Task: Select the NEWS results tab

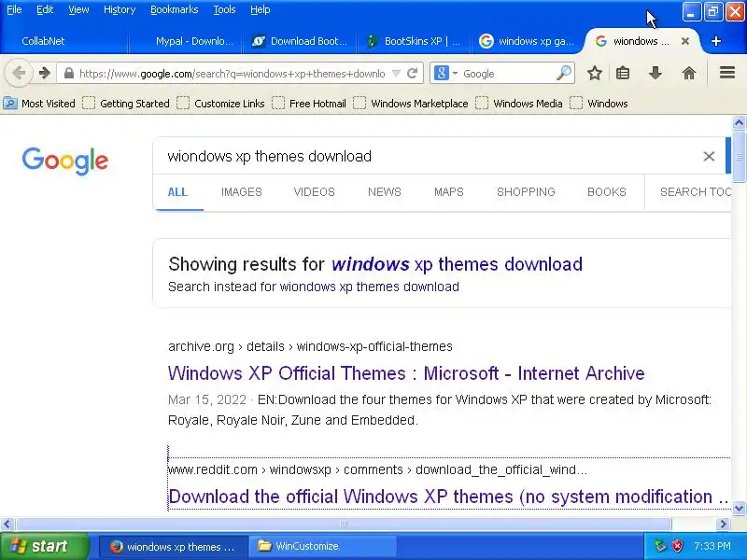Action: 385,192
